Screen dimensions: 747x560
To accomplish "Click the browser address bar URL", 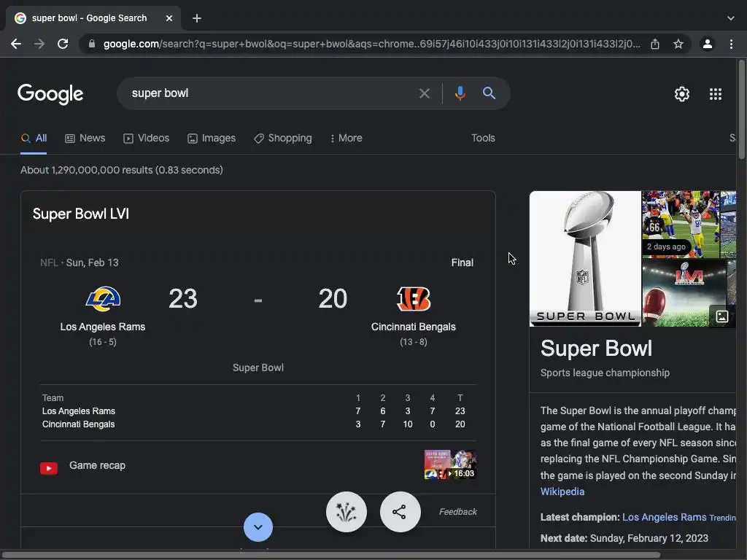I will pyautogui.click(x=371, y=44).
